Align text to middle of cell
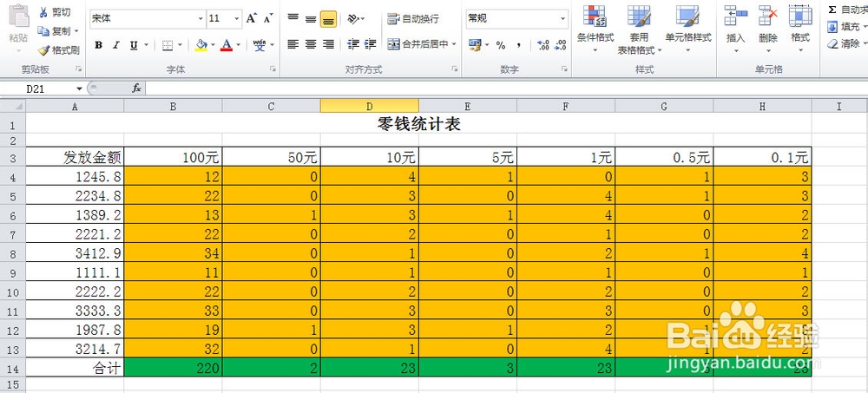The image size is (868, 393). 311,18
